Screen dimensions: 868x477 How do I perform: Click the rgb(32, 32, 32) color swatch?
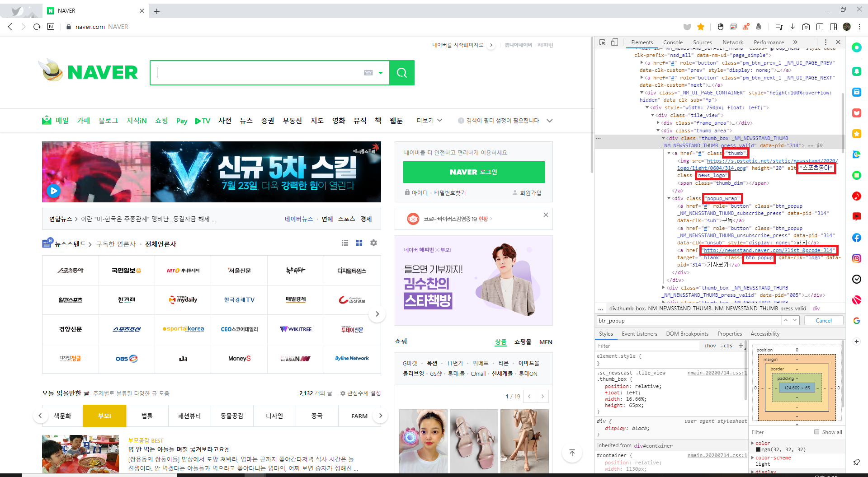click(x=758, y=449)
